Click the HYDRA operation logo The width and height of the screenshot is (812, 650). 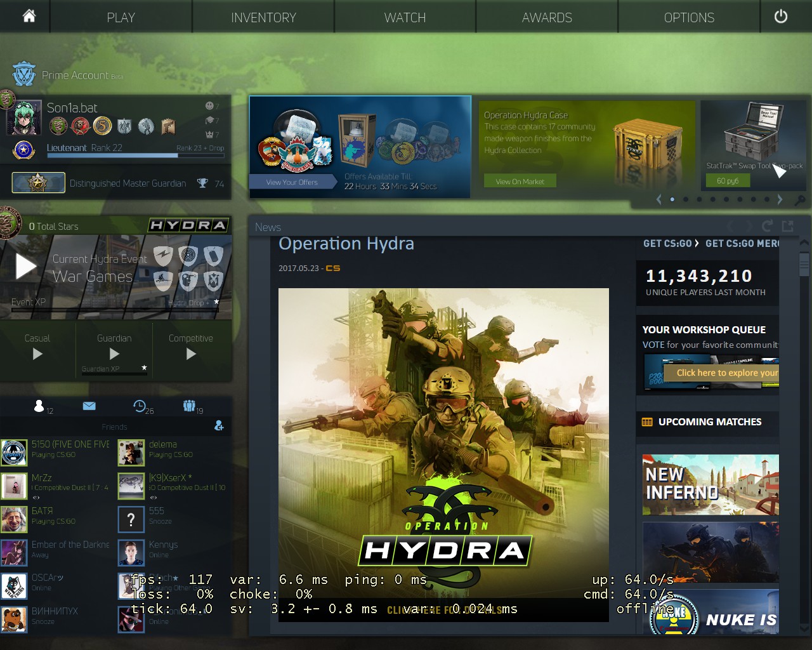(x=188, y=225)
